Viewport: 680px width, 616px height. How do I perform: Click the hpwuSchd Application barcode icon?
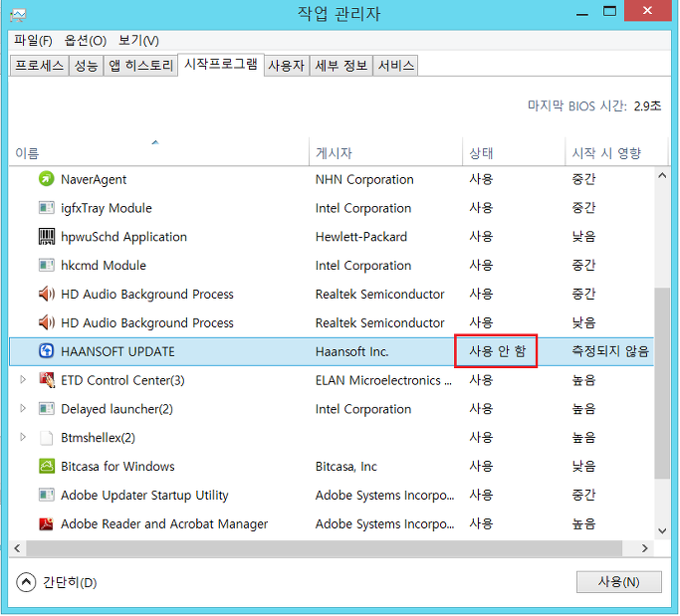coord(47,236)
